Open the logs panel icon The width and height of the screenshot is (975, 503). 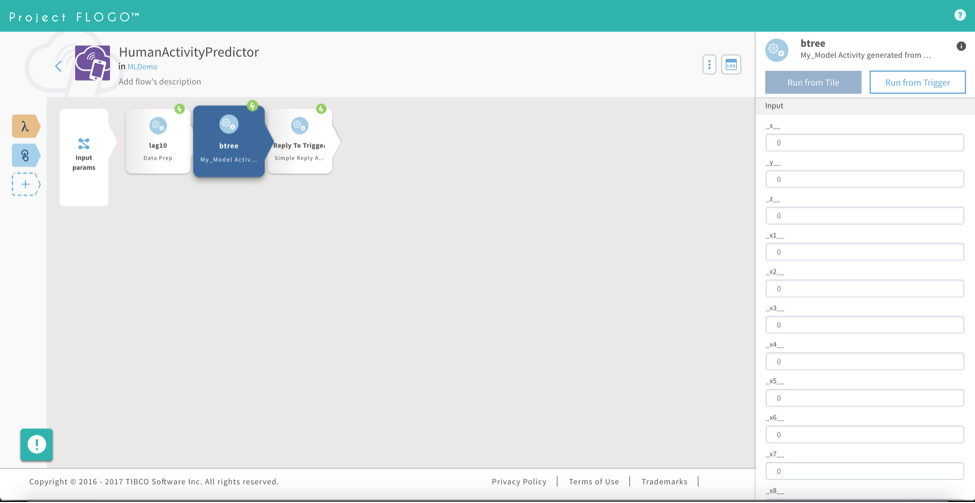click(731, 65)
